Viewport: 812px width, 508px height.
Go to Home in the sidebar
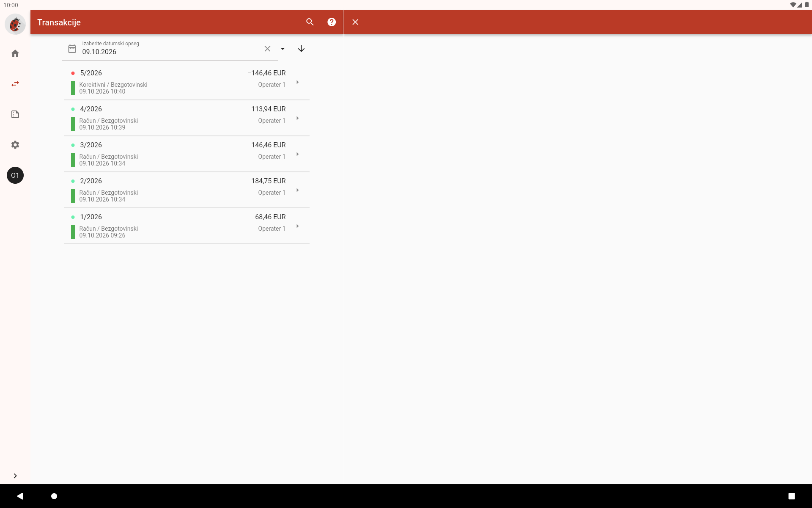click(15, 53)
